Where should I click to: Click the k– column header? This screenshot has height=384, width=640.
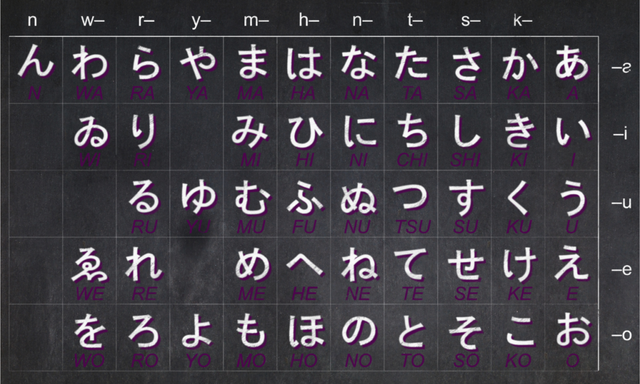[522, 20]
